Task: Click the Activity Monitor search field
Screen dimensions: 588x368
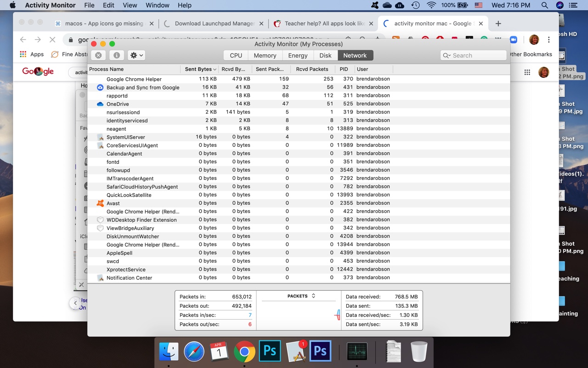Action: (473, 55)
